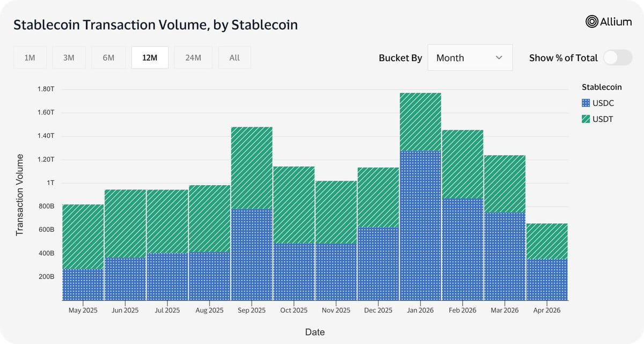The width and height of the screenshot is (644, 344).
Task: Click the Dec 2025 USDC bar segment
Action: 378,264
